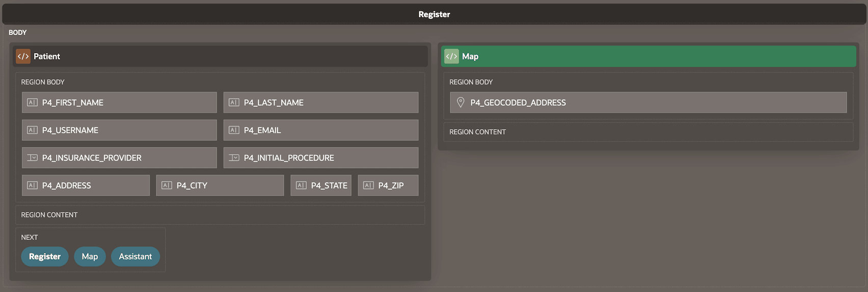Click the BODY position label
The image size is (868, 292).
[x=18, y=33]
